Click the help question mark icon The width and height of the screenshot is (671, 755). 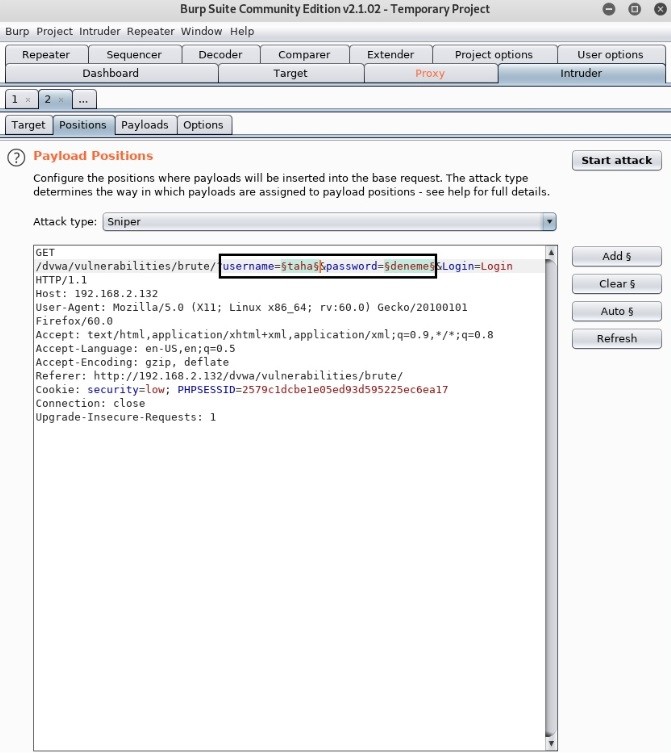click(x=15, y=157)
